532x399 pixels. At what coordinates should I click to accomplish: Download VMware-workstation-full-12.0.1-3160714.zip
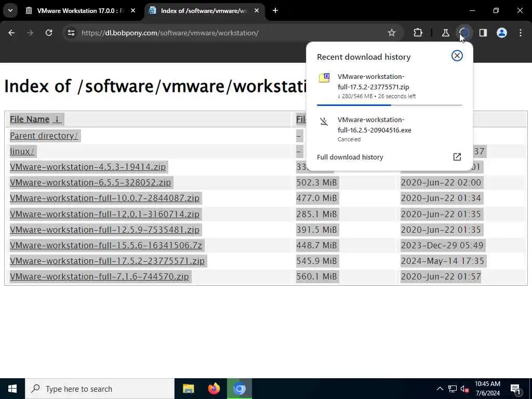point(104,214)
